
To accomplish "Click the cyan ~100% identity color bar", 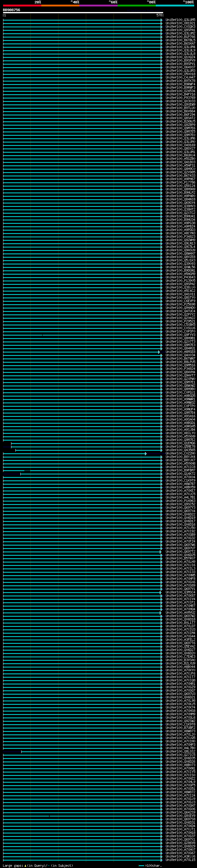I will tap(175, 6).
